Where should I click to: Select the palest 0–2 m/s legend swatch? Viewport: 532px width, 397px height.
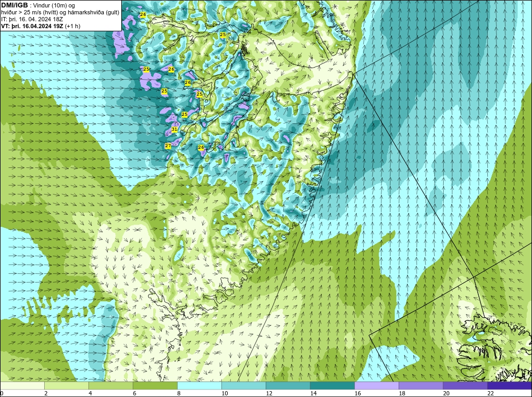click(22, 385)
